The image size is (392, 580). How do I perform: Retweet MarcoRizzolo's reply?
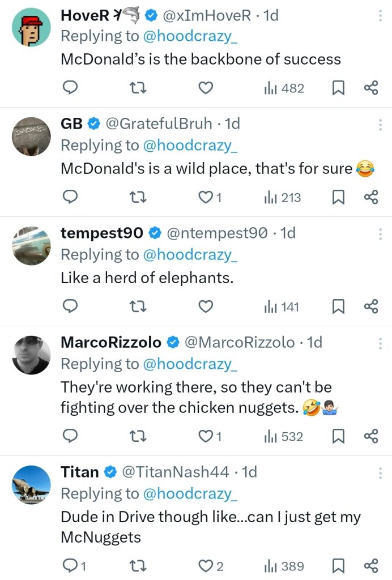[135, 437]
